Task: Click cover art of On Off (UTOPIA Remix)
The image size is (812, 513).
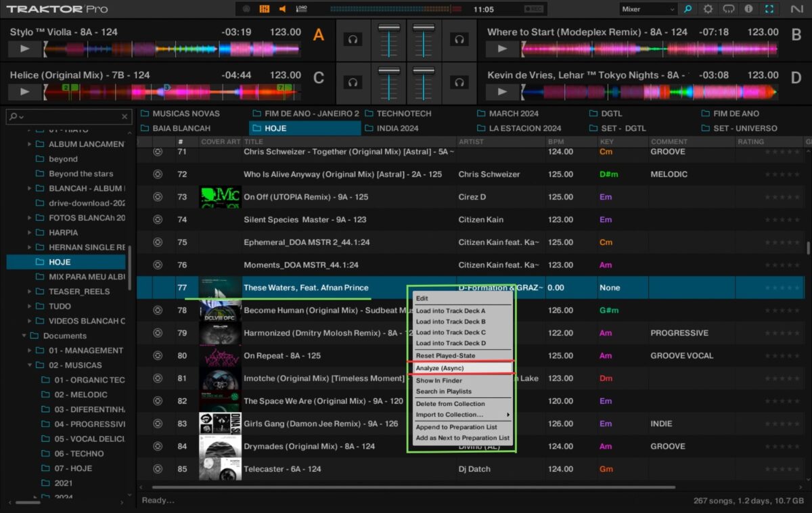Action: coord(220,197)
